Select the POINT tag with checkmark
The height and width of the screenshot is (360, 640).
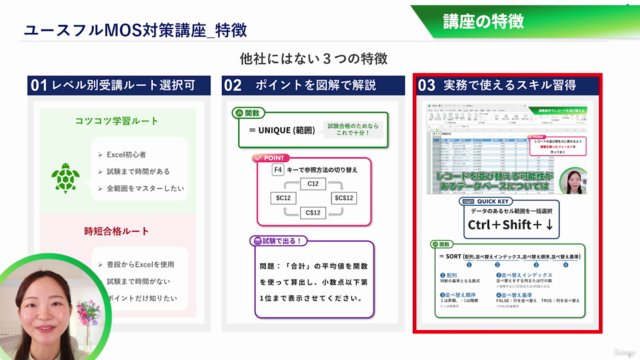tap(271, 158)
